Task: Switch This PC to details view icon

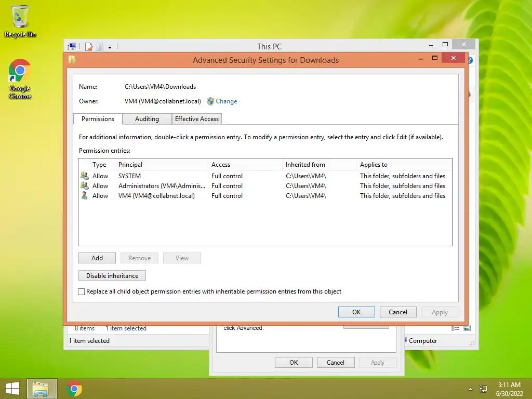Action: pyautogui.click(x=455, y=328)
